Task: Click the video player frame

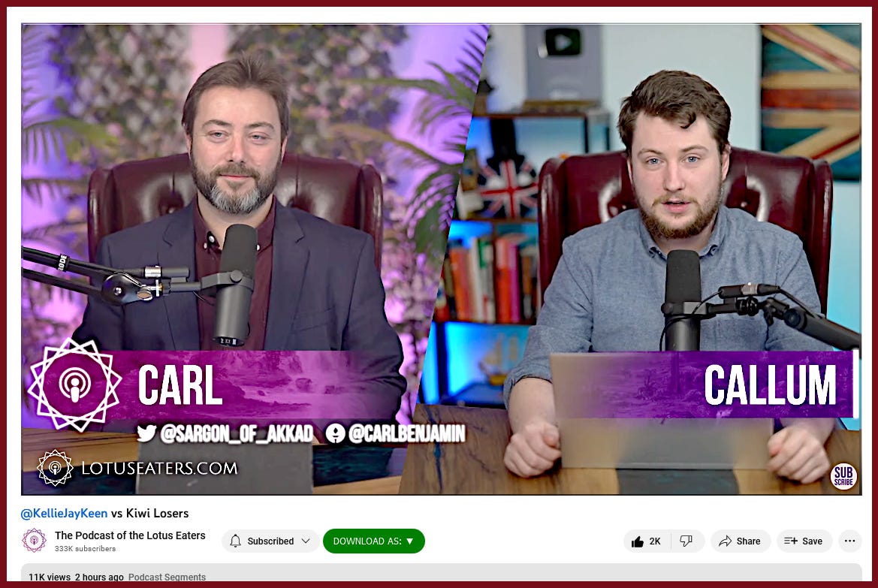Action: [441, 259]
